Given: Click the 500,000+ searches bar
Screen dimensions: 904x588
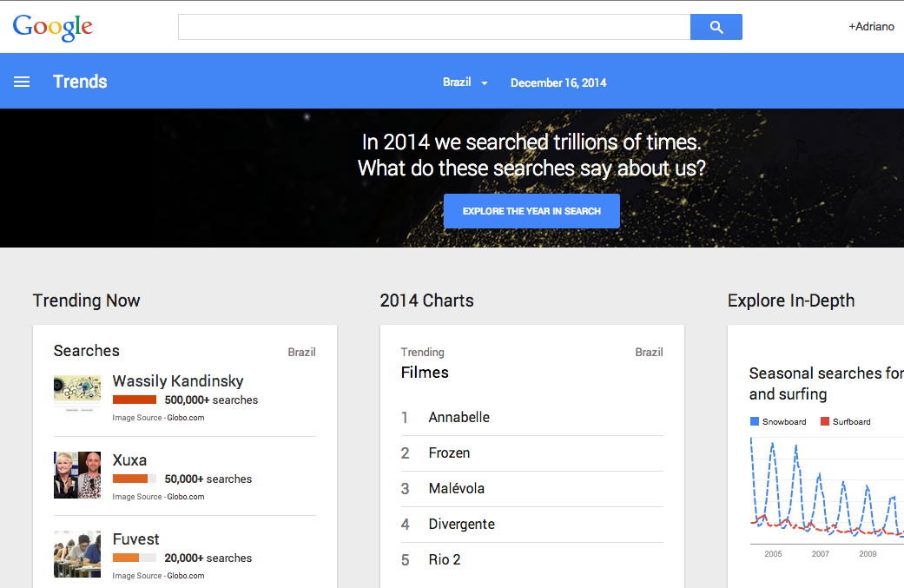Looking at the screenshot, I should point(135,400).
